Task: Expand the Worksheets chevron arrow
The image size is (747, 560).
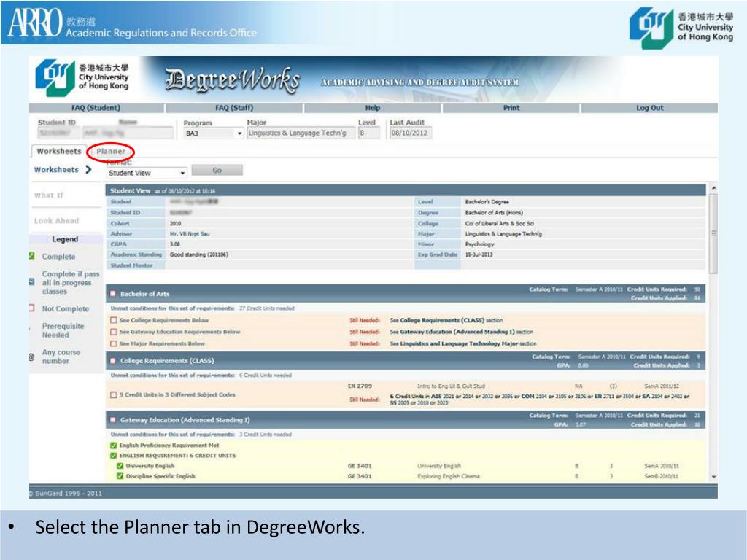Action: 88,169
